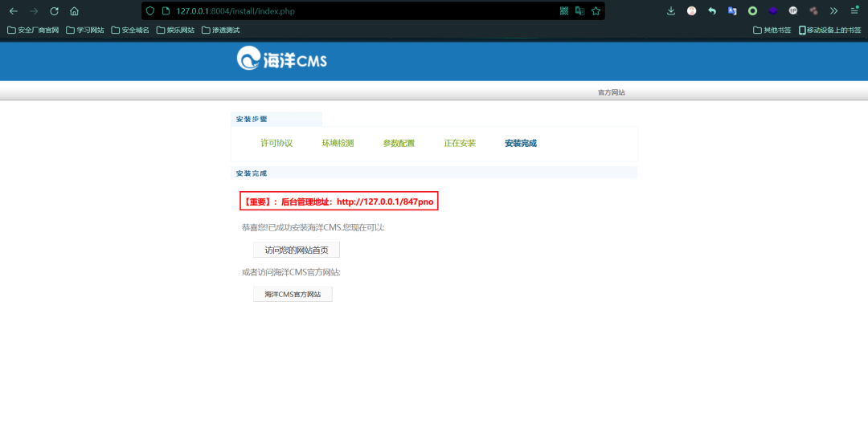This screenshot has width=868, height=440.
Task: Click the 访问您的网站首页 button
Action: (x=296, y=250)
